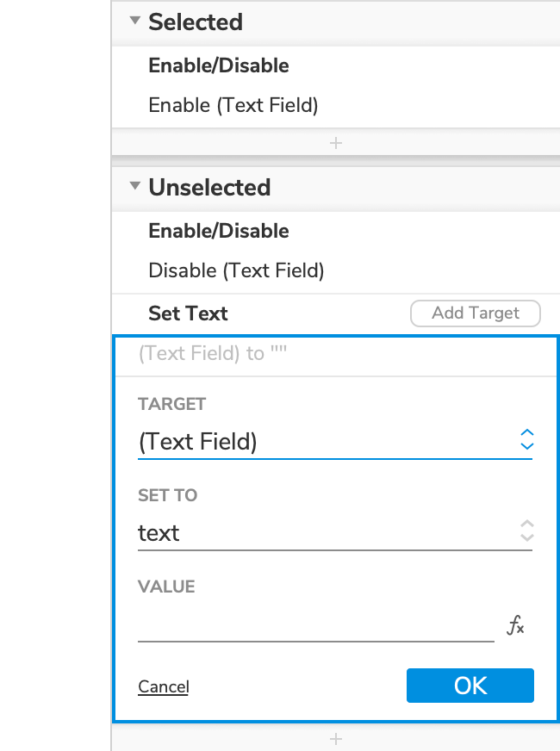The height and width of the screenshot is (751, 560).
Task: Click the Unselected case title
Action: (x=209, y=187)
